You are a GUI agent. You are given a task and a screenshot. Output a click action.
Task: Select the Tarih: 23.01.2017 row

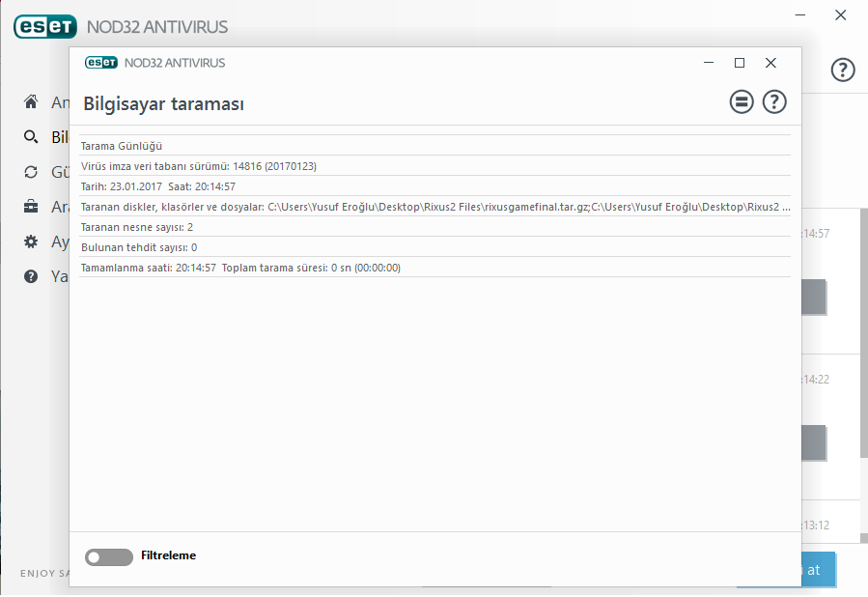point(434,186)
